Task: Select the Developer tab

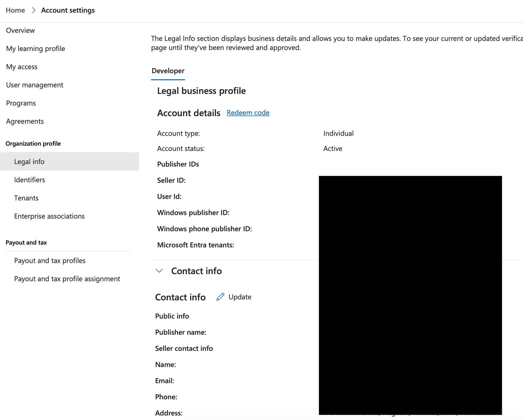Action: pyautogui.click(x=168, y=71)
